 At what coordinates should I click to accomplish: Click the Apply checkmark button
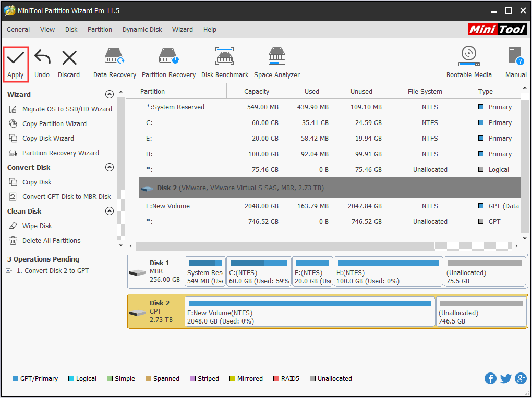click(x=16, y=64)
